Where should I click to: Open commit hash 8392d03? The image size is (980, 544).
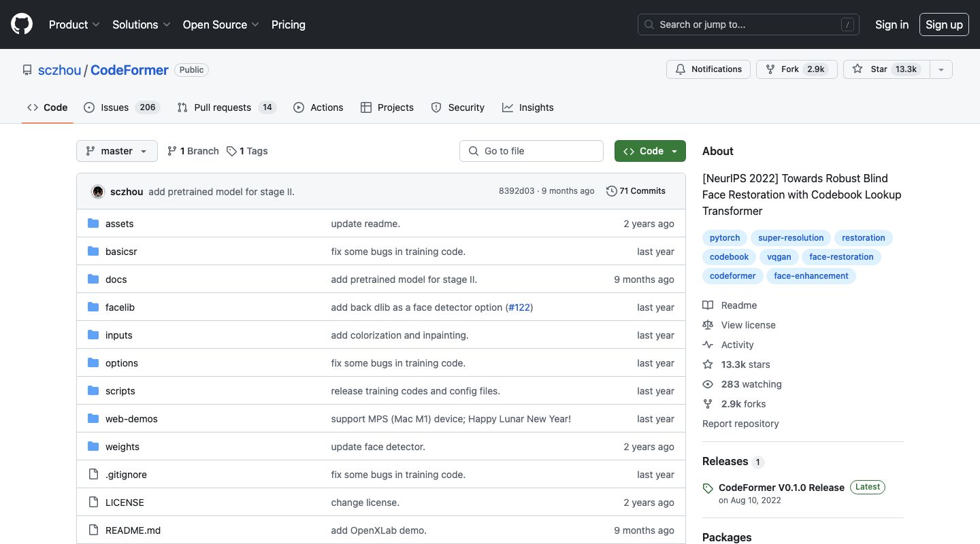click(x=517, y=191)
